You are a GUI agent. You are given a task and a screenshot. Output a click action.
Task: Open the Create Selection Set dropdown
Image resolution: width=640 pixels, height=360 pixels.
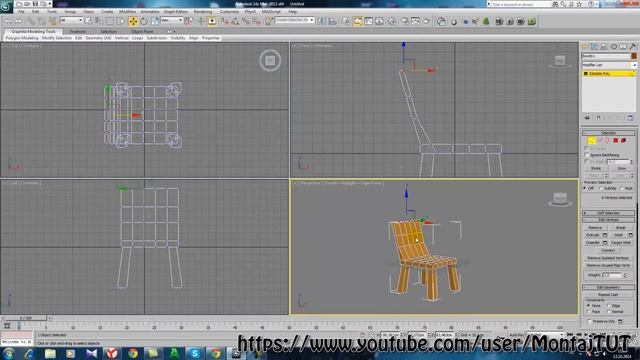tap(295, 20)
